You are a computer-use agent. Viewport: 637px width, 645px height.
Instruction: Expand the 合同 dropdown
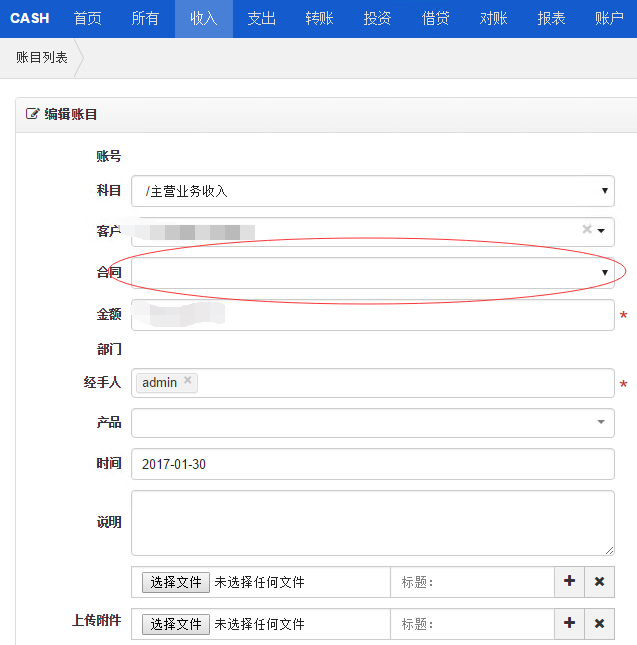372,273
